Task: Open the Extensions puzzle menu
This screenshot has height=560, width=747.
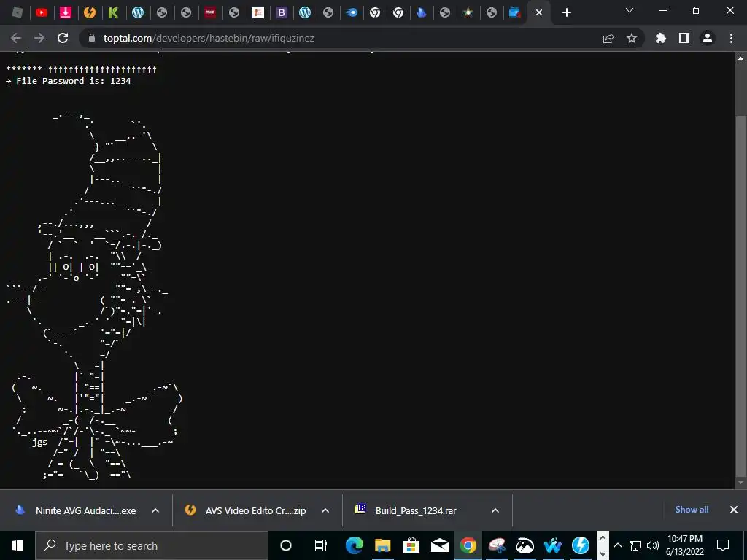Action: tap(661, 38)
